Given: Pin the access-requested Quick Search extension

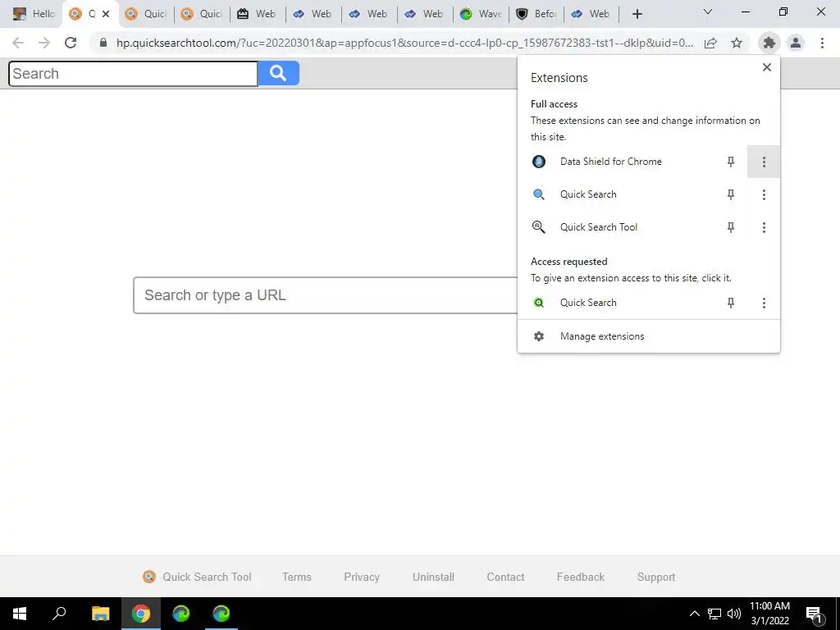Looking at the screenshot, I should tap(730, 304).
